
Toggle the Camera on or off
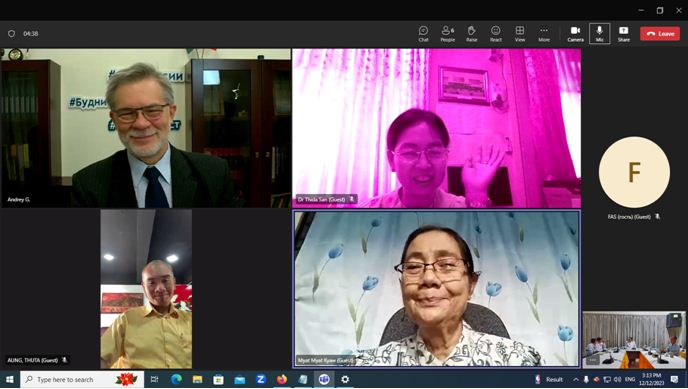575,34
